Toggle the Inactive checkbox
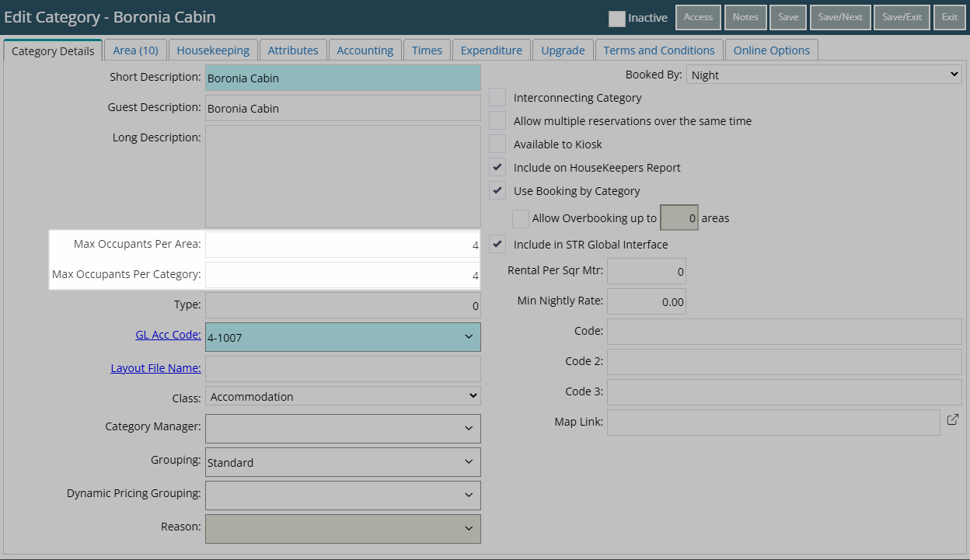Image resolution: width=970 pixels, height=560 pixels. coord(616,18)
